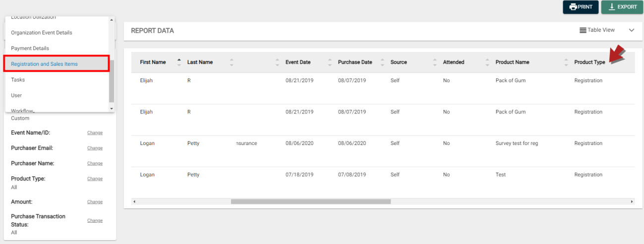Sort by Product Name column arrows

tap(566, 62)
